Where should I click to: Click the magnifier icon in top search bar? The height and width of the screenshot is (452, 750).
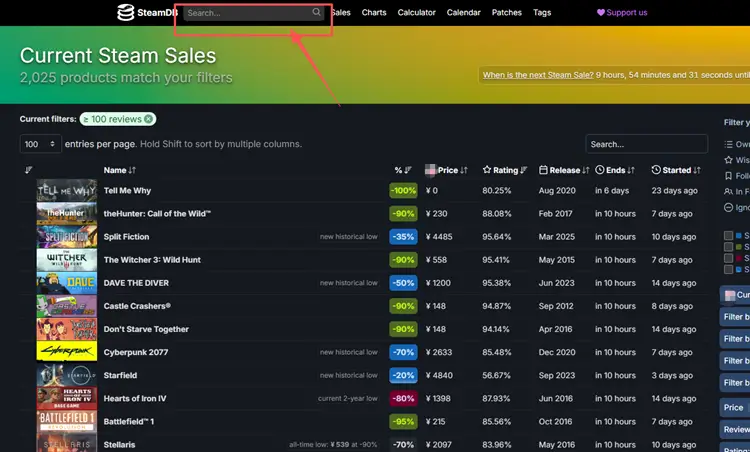pyautogui.click(x=316, y=12)
